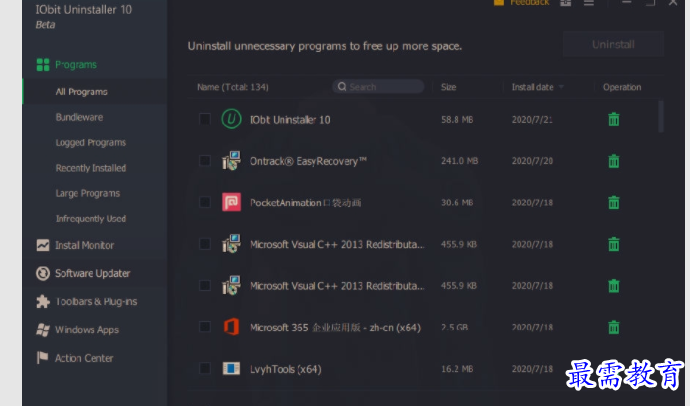Image resolution: width=690 pixels, height=406 pixels.
Task: Open All Programs category
Action: (x=81, y=92)
